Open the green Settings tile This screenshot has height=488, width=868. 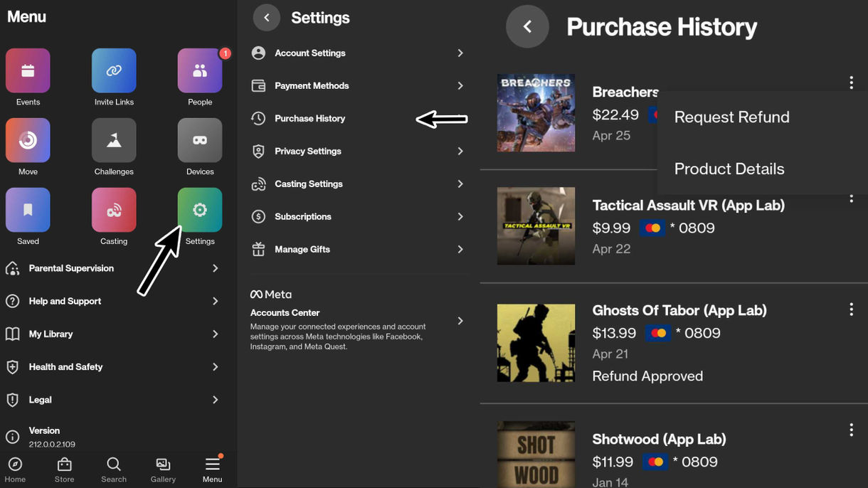200,210
